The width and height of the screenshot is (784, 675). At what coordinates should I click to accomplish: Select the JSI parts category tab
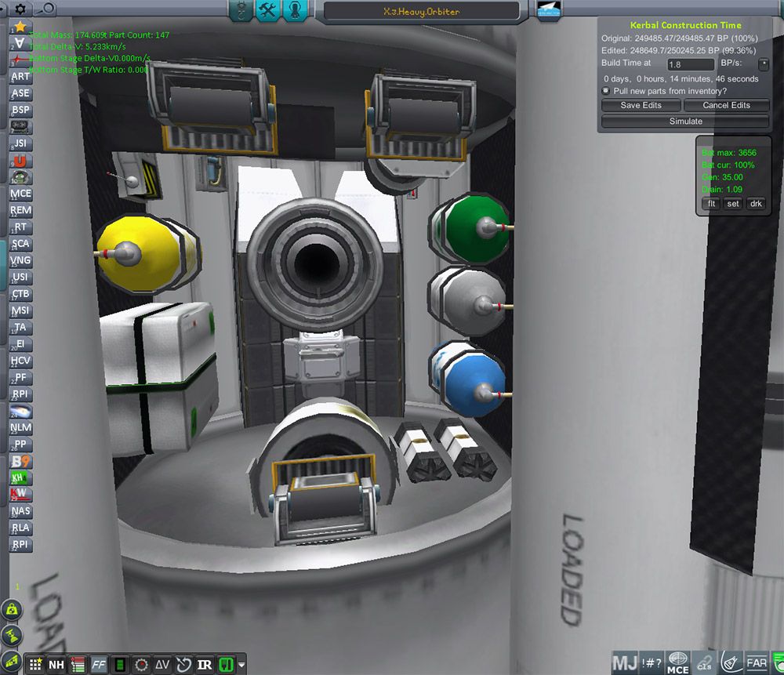pos(20,143)
